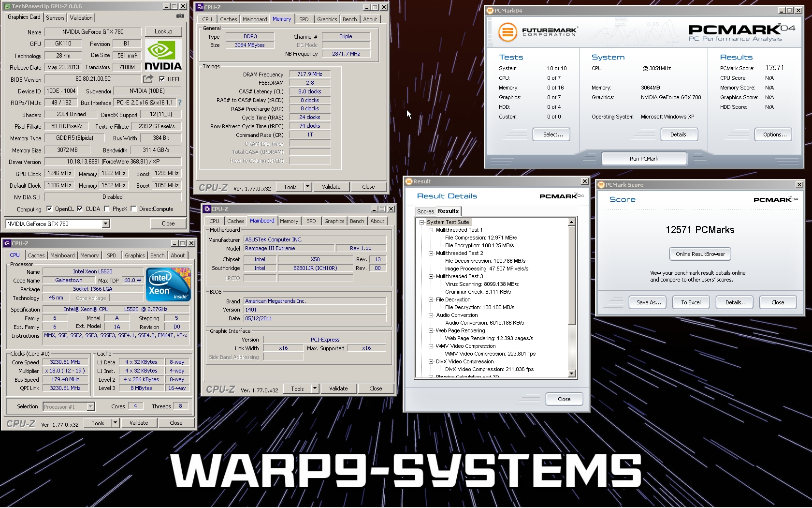
Task: Click Save As... in PCMark Score window
Action: pyautogui.click(x=648, y=302)
